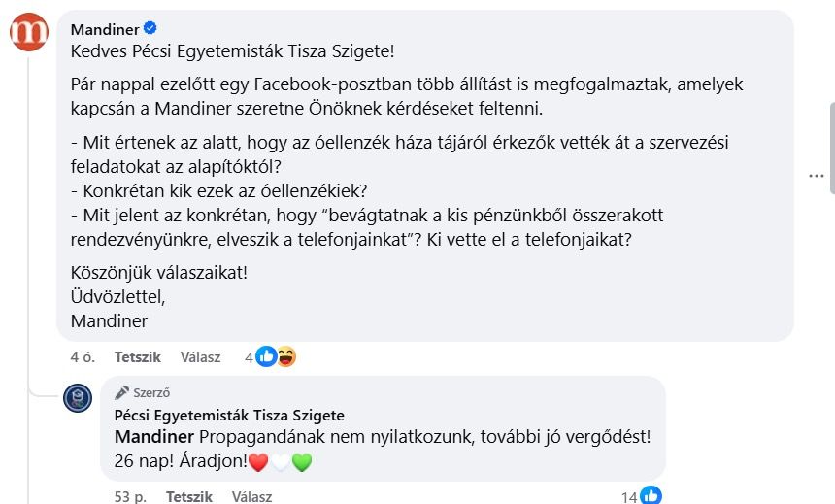Click the like reaction icon beside 14
835x504 pixels.
coord(651,496)
